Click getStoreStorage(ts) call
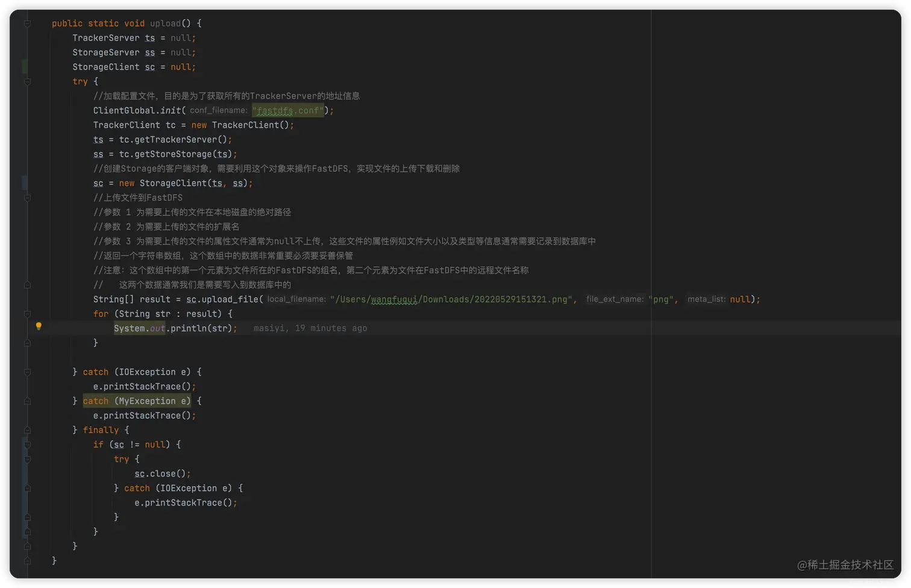Image resolution: width=911 pixels, height=588 pixels. point(183,154)
